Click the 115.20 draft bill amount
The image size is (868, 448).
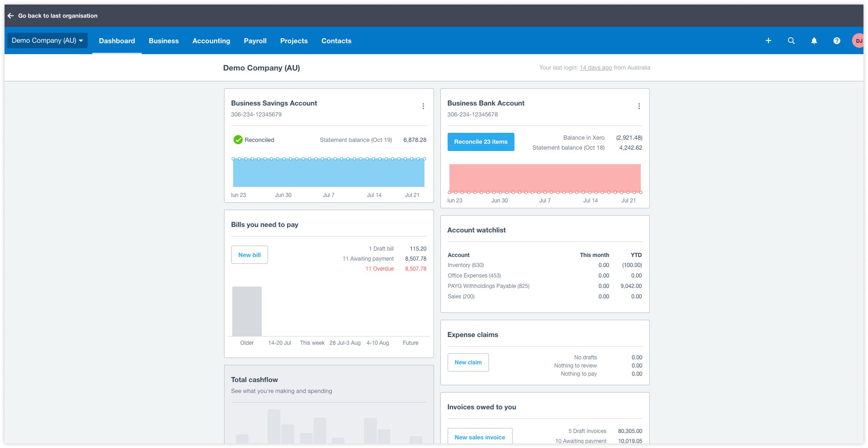click(x=418, y=249)
